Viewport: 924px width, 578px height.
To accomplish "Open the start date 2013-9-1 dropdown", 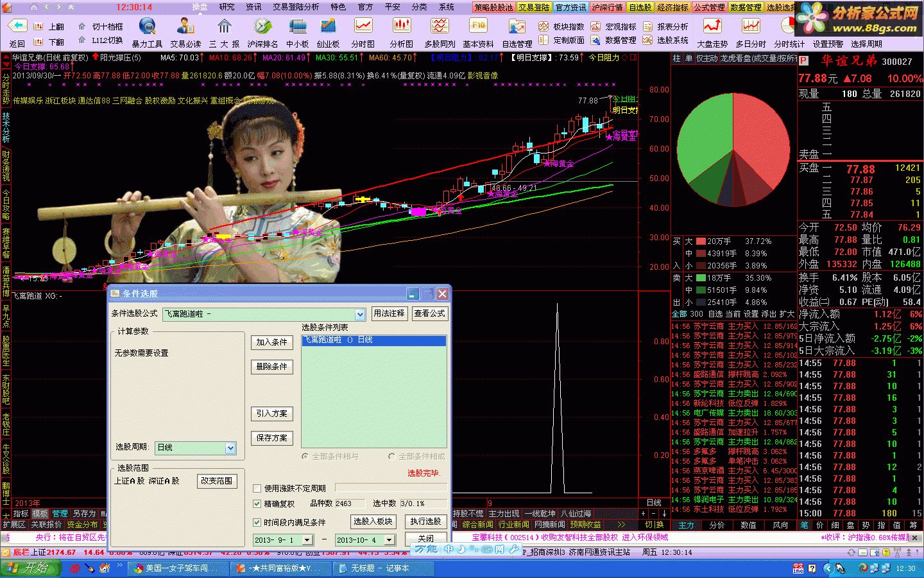I will pyautogui.click(x=307, y=540).
